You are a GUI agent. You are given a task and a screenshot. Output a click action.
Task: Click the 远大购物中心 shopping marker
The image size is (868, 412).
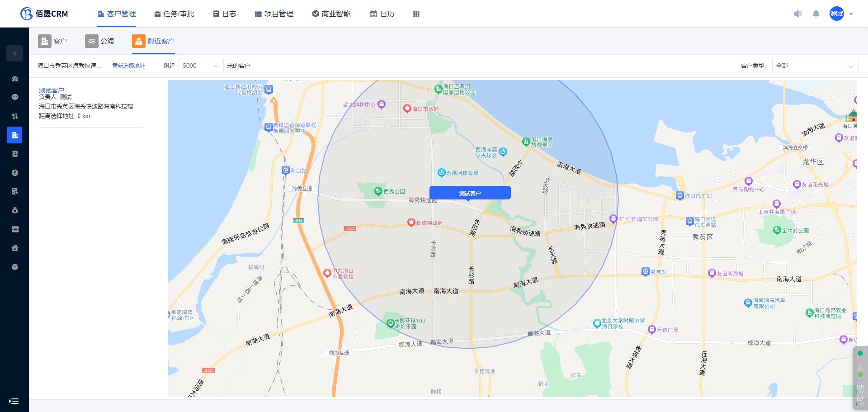coord(382,104)
